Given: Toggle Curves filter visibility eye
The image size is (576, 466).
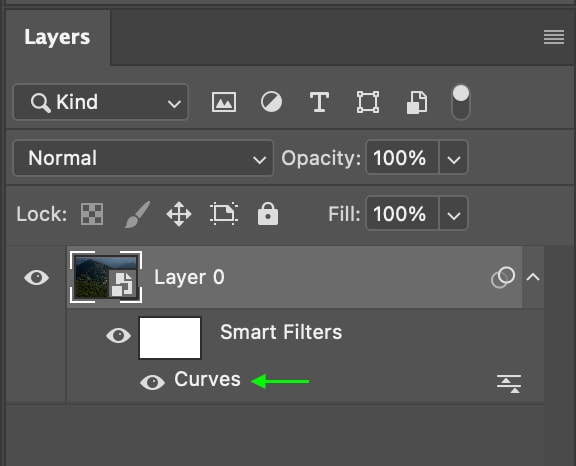Looking at the screenshot, I should [152, 382].
